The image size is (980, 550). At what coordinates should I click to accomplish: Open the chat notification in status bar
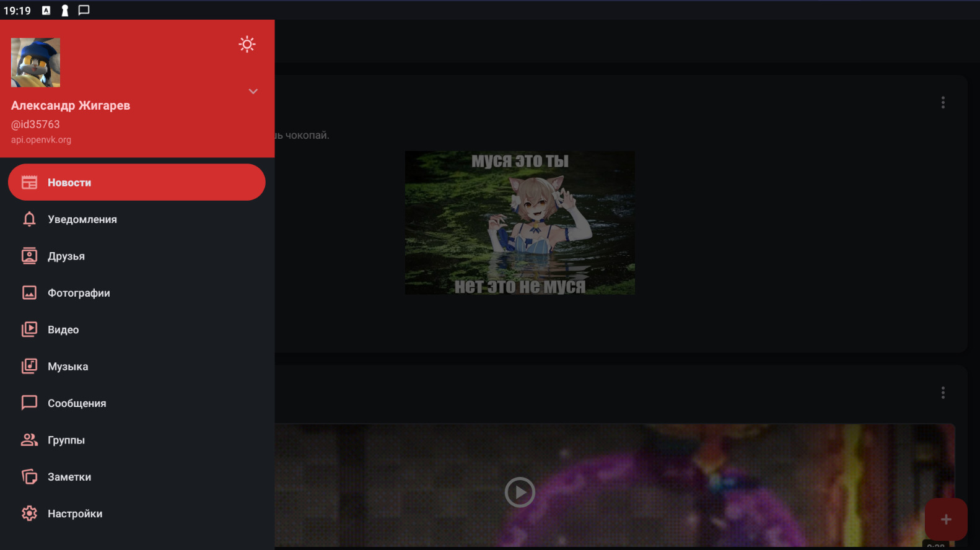pyautogui.click(x=84, y=10)
